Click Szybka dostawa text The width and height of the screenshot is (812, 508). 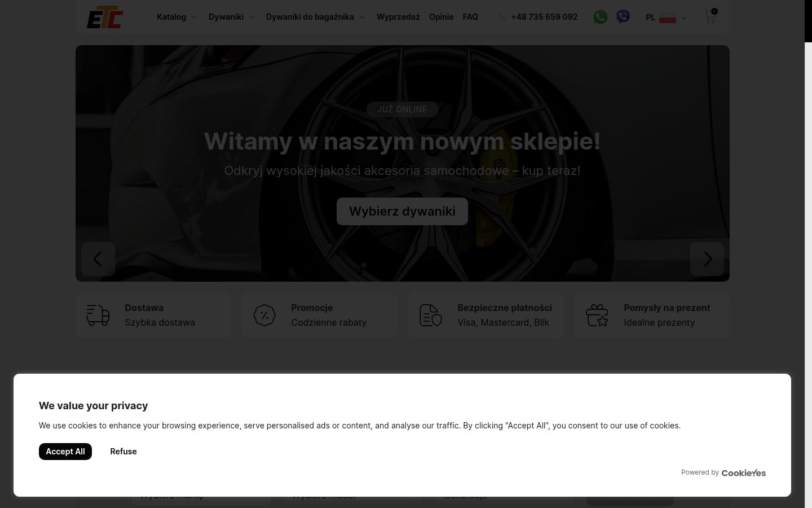coord(160,322)
